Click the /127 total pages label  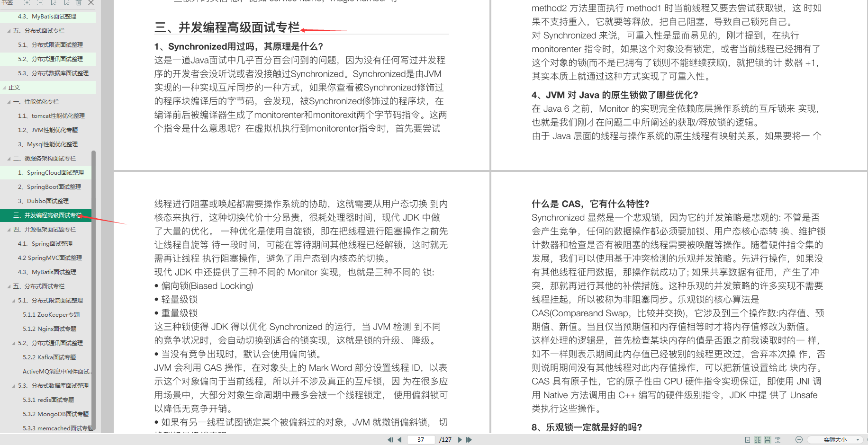pyautogui.click(x=445, y=440)
